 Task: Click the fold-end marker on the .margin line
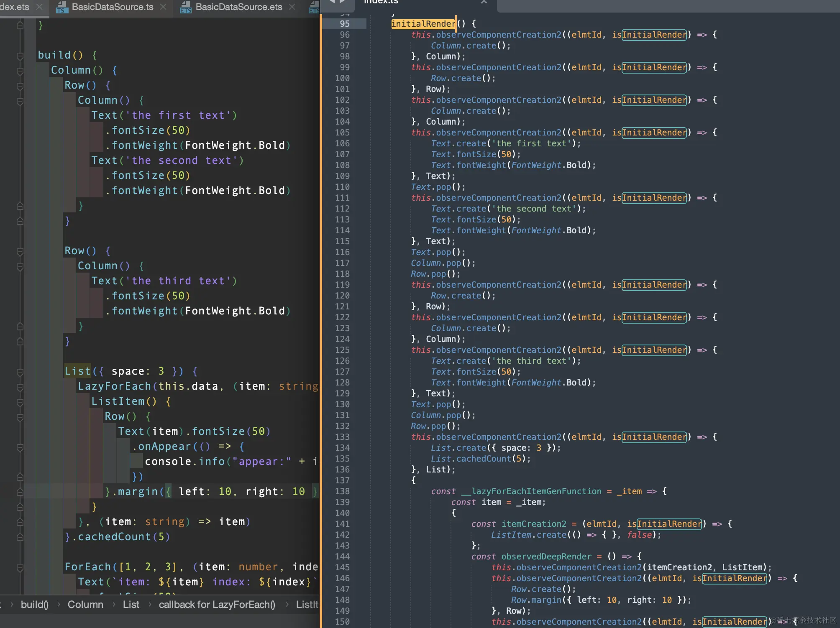20,492
